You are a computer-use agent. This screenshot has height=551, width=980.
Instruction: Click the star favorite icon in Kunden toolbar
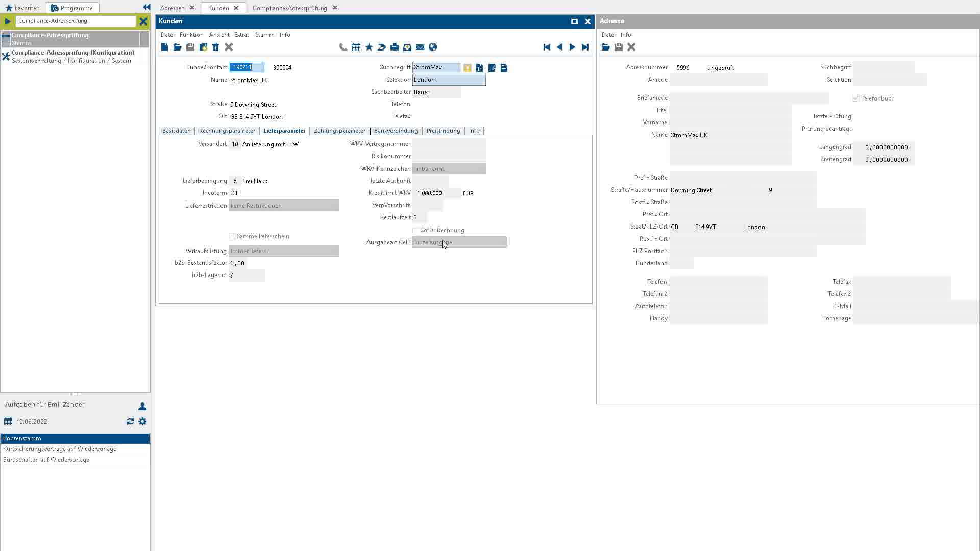pyautogui.click(x=369, y=47)
